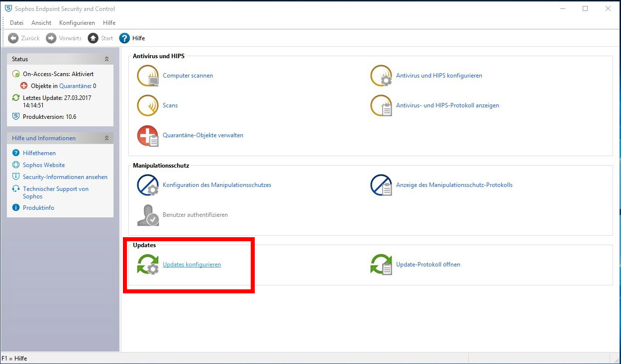
Task: Click Antivirus- und HIPS-Protokoll icon
Action: tap(381, 105)
